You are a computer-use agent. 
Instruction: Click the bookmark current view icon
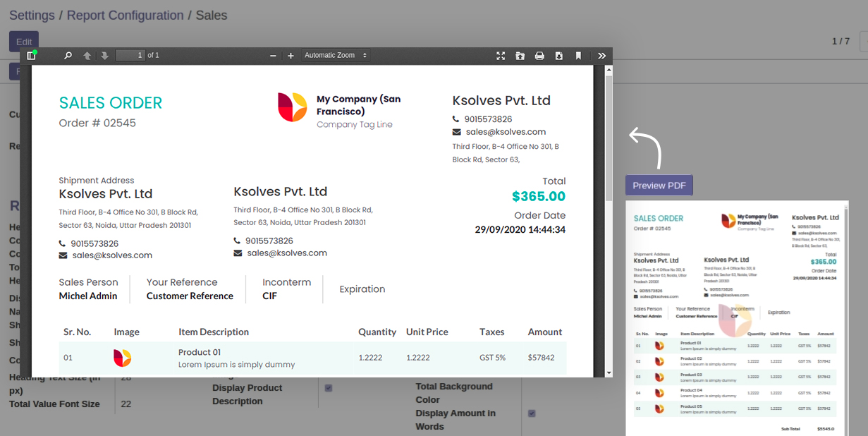pos(578,55)
